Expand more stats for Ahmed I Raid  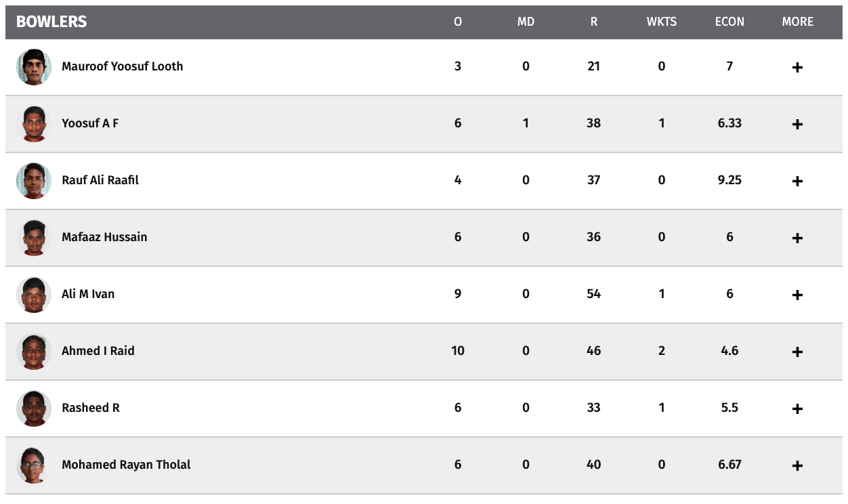point(797,352)
